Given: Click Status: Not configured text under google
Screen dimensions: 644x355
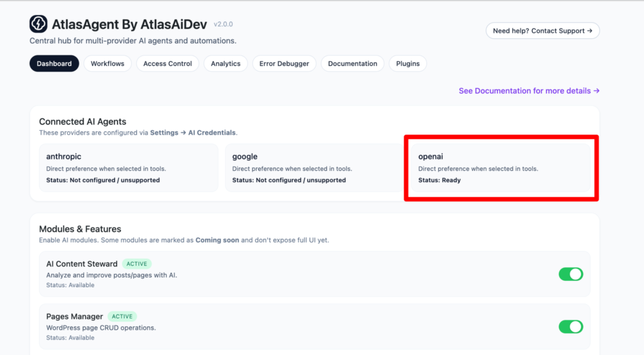Looking at the screenshot, I should (x=289, y=180).
